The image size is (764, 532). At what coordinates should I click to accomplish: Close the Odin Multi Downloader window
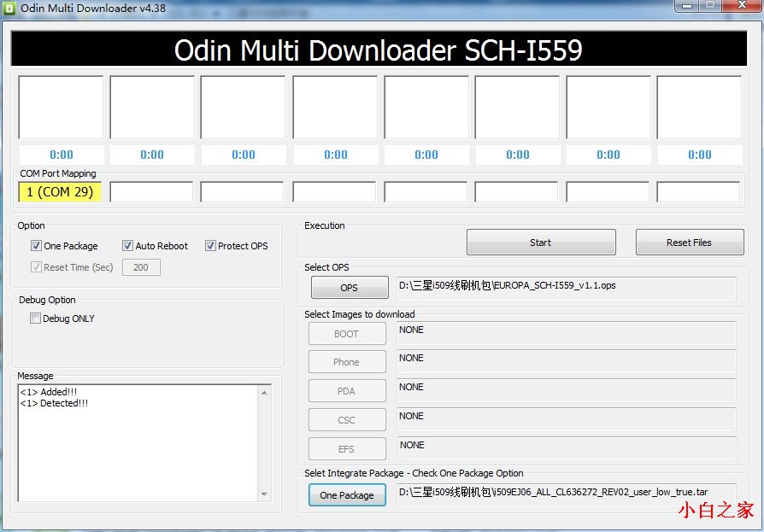point(742,5)
